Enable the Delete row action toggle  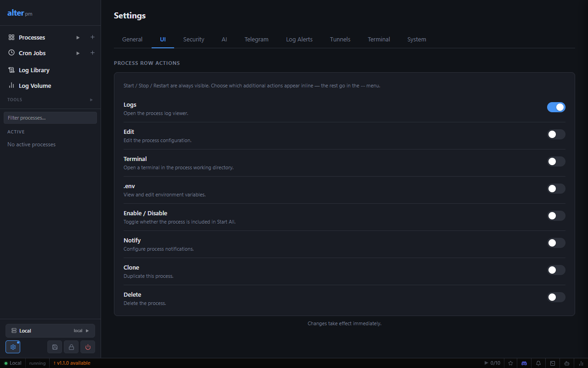[x=556, y=297]
